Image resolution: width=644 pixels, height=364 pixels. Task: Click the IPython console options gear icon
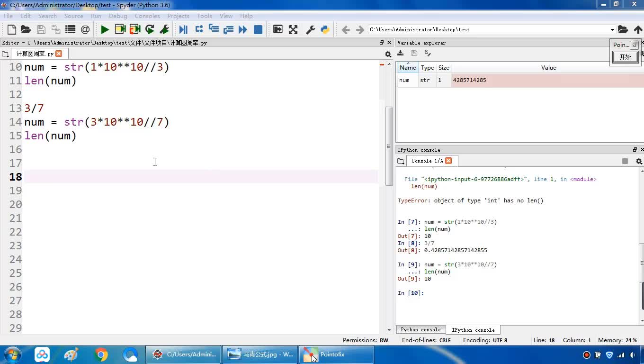point(638,161)
